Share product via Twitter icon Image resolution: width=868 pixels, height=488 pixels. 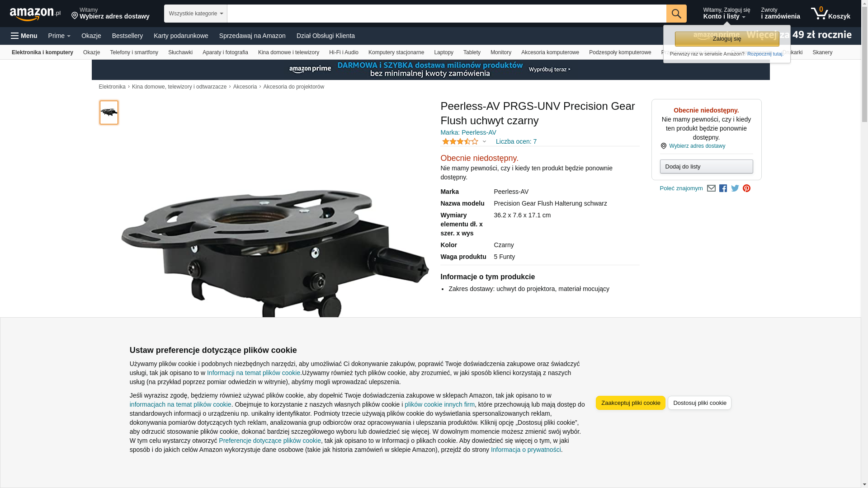[735, 188]
